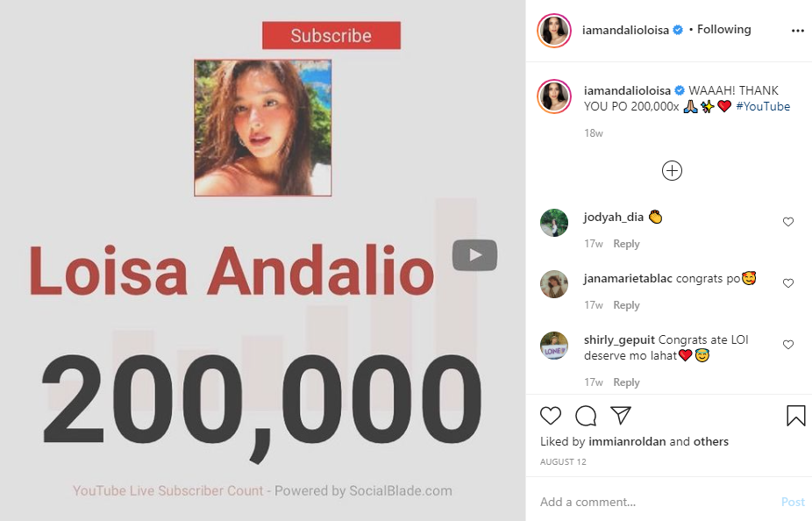Like janamarietablac's comment
Image resolution: width=812 pixels, height=521 pixels.
[788, 282]
